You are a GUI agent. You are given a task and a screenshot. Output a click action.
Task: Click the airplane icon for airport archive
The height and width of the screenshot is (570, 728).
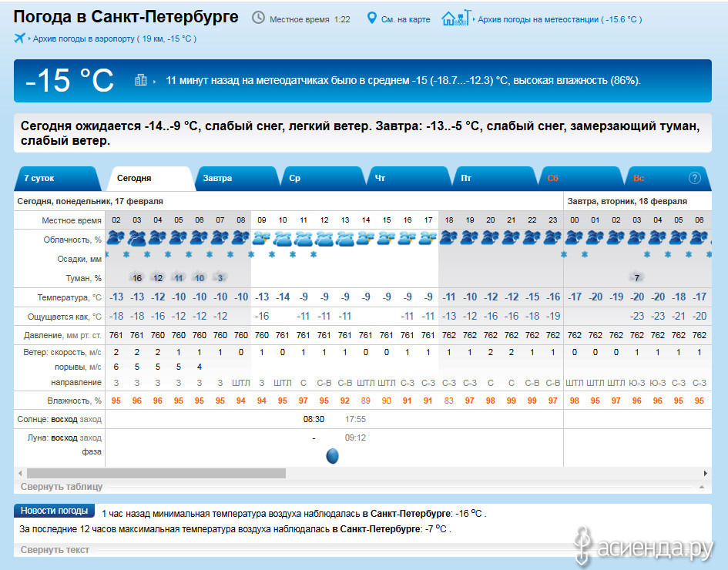point(19,38)
